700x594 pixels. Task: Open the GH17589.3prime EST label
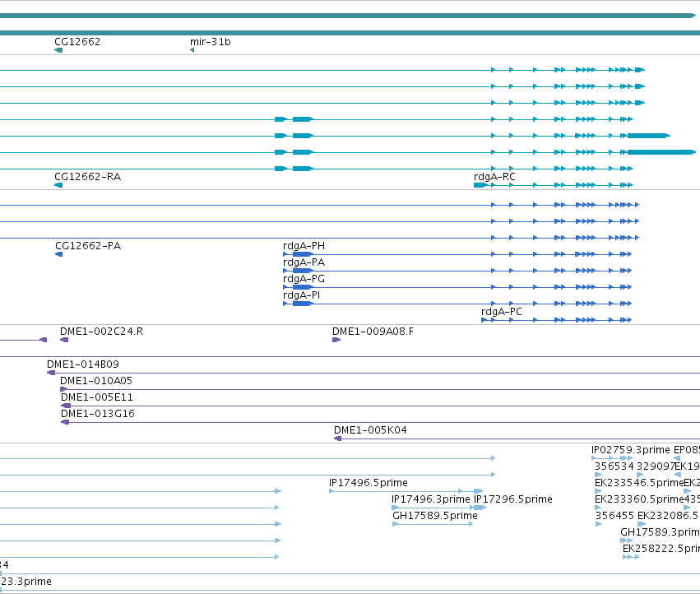(661, 532)
